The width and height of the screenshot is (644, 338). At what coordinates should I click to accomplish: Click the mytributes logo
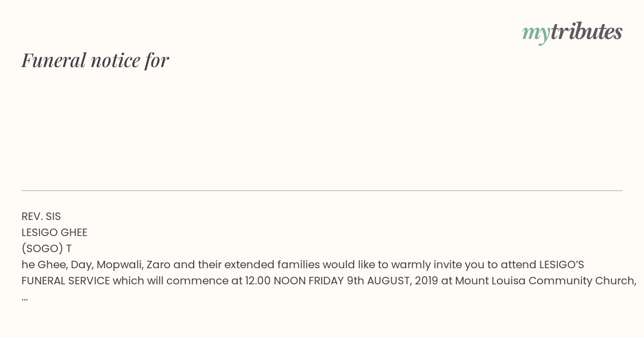coord(572,33)
